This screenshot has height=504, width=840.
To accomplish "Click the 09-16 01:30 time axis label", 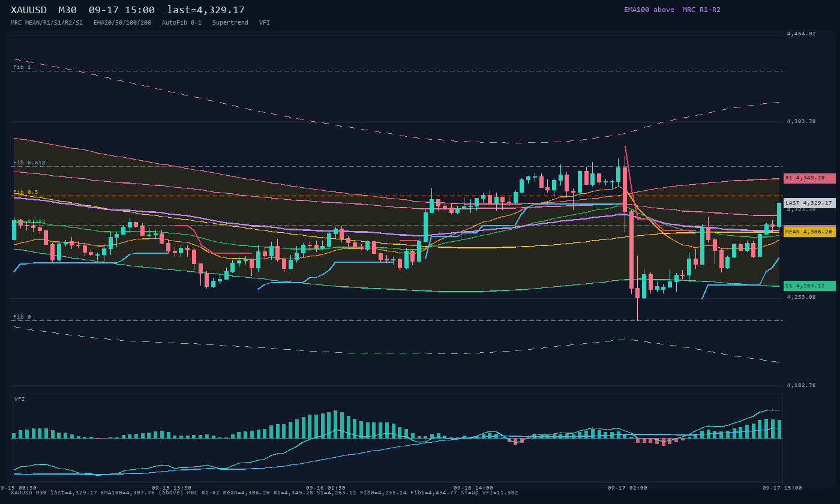I will [326, 488].
